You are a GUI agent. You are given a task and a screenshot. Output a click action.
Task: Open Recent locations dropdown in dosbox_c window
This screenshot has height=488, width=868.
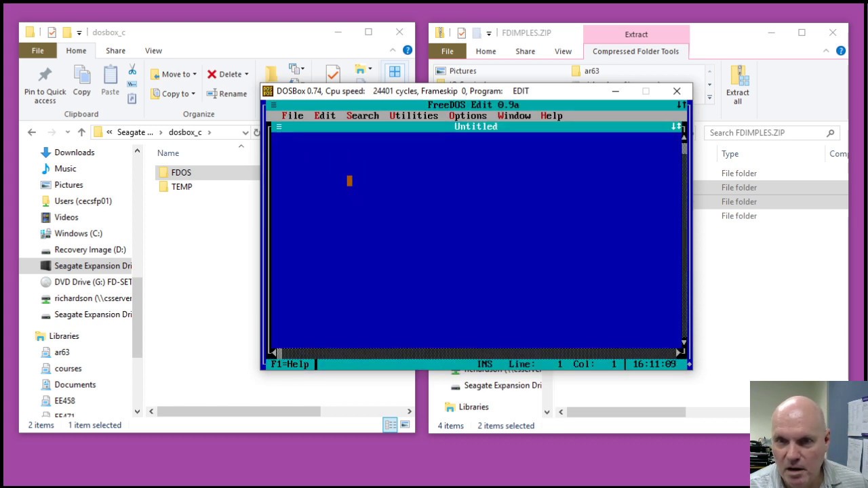point(66,132)
